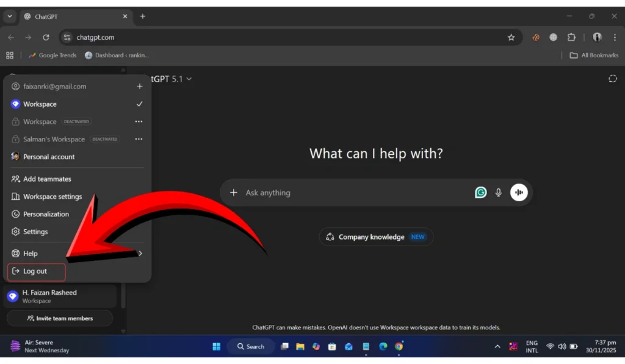The height and width of the screenshot is (364, 625).
Task: Click the microphone dictation icon
Action: point(498,192)
